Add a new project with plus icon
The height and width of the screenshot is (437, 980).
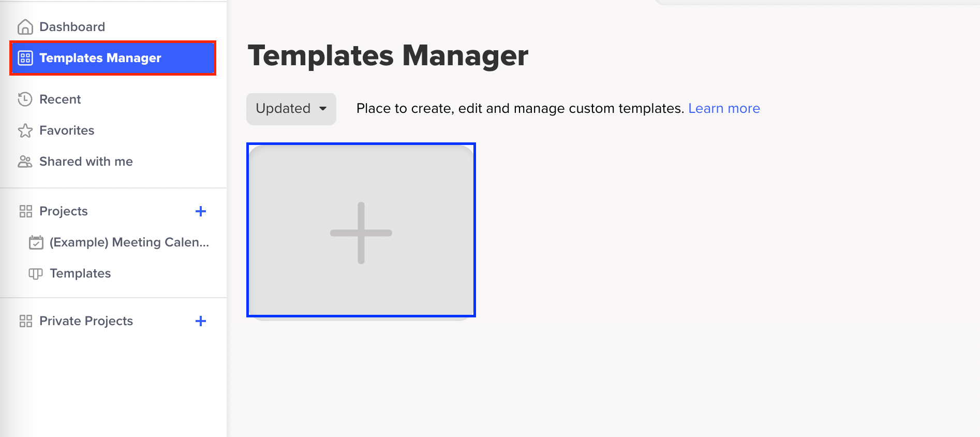click(201, 211)
